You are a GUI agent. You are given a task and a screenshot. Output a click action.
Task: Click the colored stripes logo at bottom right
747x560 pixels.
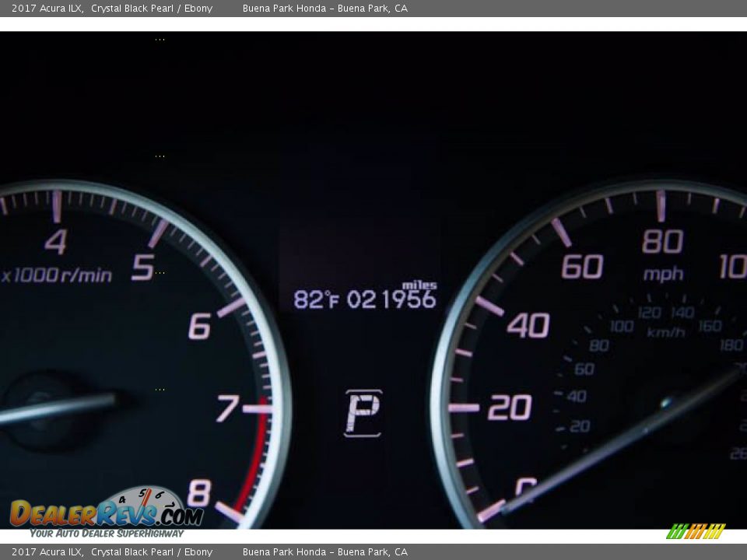tap(696, 531)
